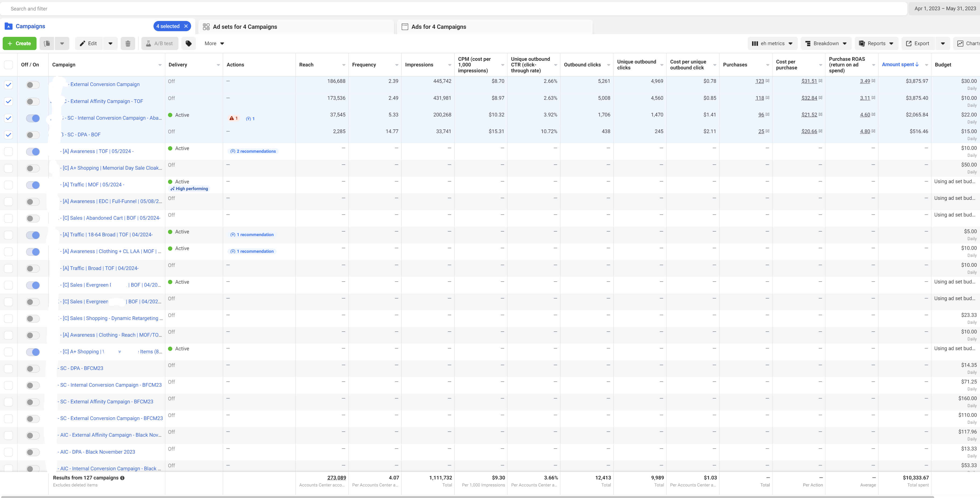Click the Search and filter field
Viewport: 980px width, 498px height.
pos(453,9)
